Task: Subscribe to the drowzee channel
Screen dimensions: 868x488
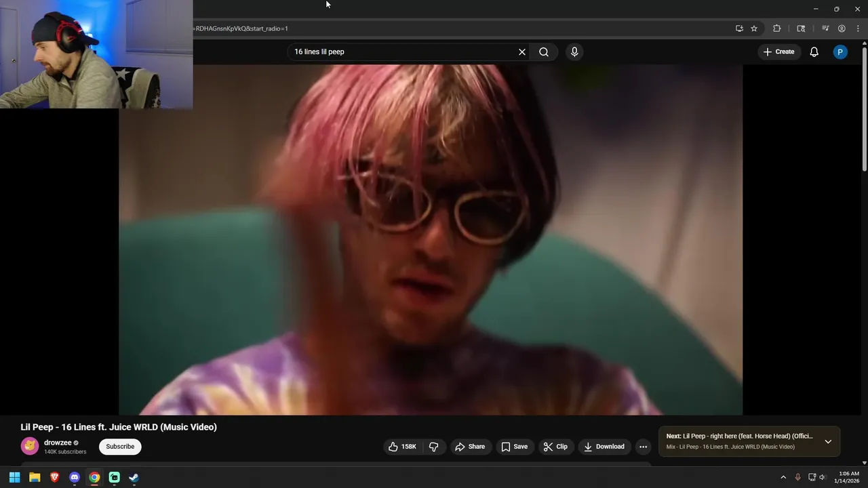Action: (x=120, y=447)
